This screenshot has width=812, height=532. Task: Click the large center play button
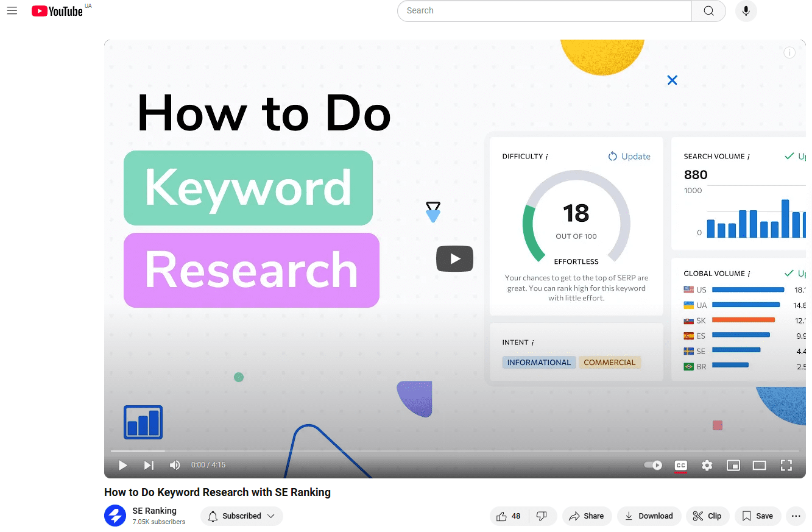[x=454, y=258]
